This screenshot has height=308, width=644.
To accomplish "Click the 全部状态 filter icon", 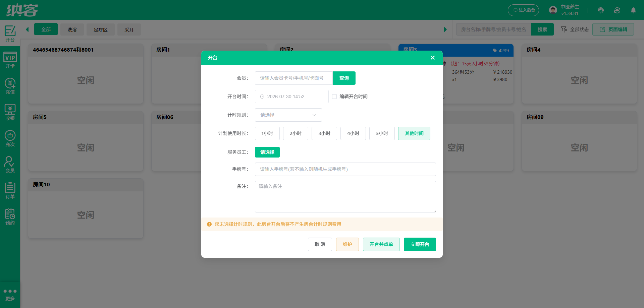I will 564,29.
